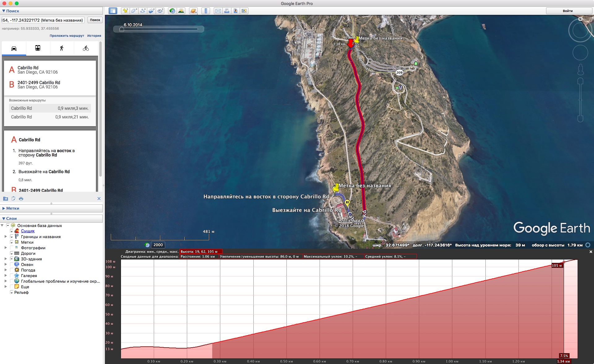Expand the Фотографии layer
594x364 pixels.
point(6,248)
